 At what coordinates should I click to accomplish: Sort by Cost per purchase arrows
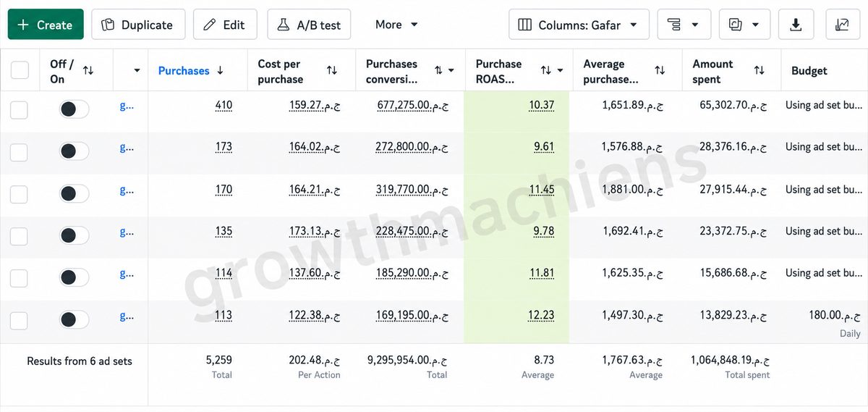[332, 70]
